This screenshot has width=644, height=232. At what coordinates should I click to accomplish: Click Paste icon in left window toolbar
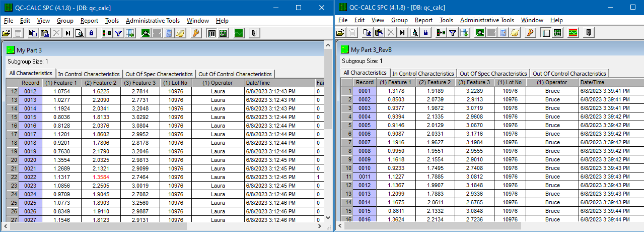click(x=44, y=33)
